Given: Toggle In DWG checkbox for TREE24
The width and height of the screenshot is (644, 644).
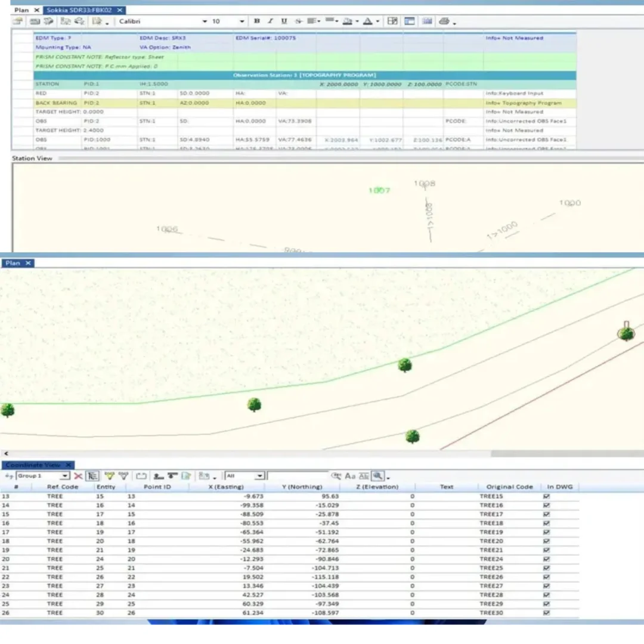Looking at the screenshot, I should pos(546,559).
